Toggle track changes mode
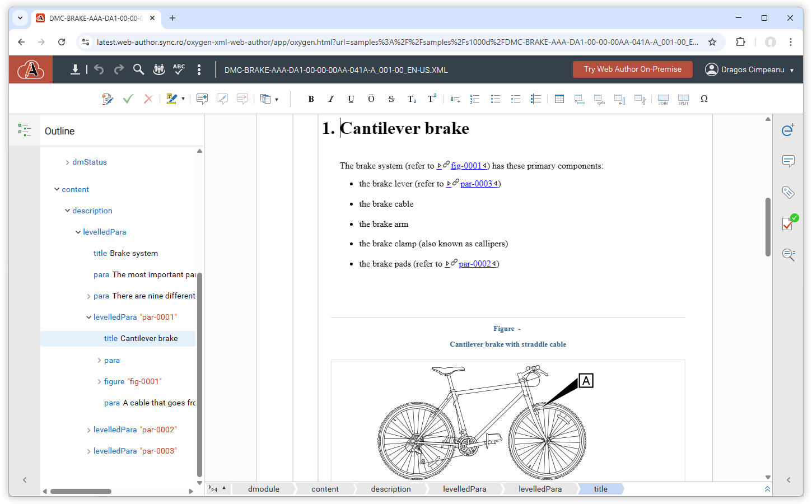Screen dimensions: 812x504 (x=108, y=99)
